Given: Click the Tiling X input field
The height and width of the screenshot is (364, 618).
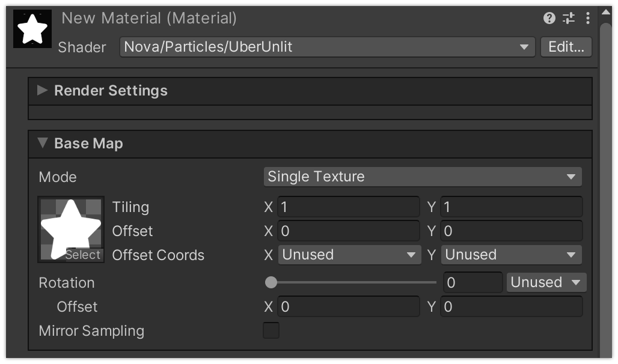Looking at the screenshot, I should tap(348, 207).
